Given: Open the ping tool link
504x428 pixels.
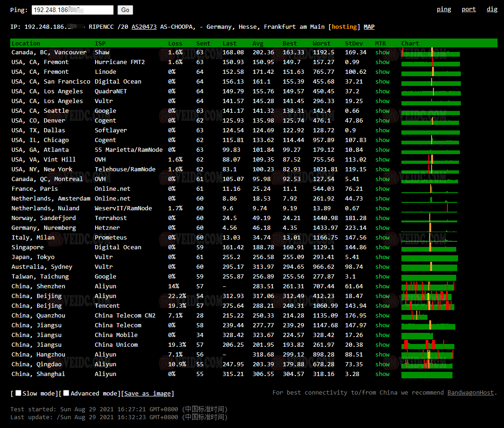Looking at the screenshot, I should point(444,9).
